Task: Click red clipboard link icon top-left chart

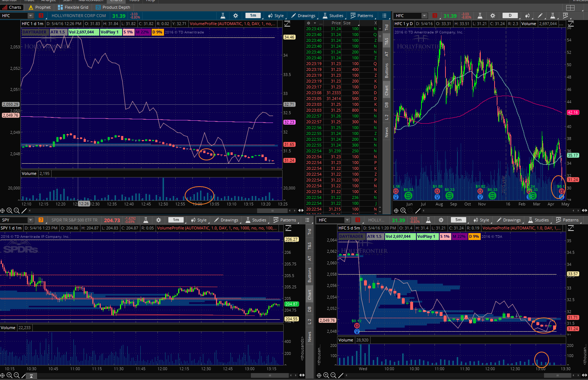Action: point(41,16)
